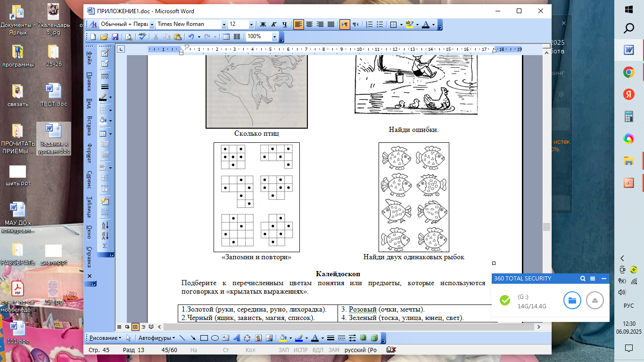
Task: Toggle Bold (Ж) formatting
Action: click(263, 25)
